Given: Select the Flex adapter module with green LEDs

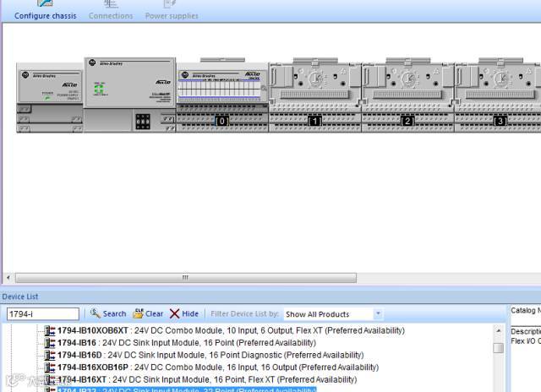Looking at the screenshot, I should 130,95.
